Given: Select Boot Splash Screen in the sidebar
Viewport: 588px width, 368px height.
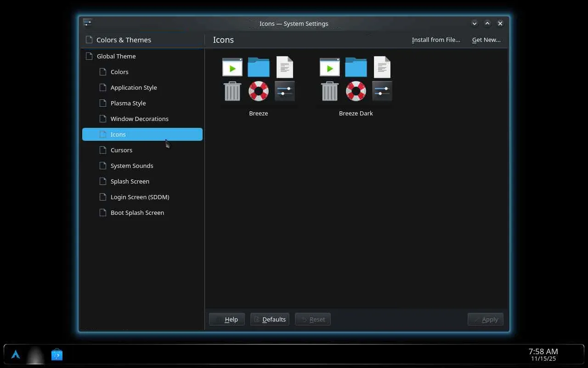Looking at the screenshot, I should point(142,213).
